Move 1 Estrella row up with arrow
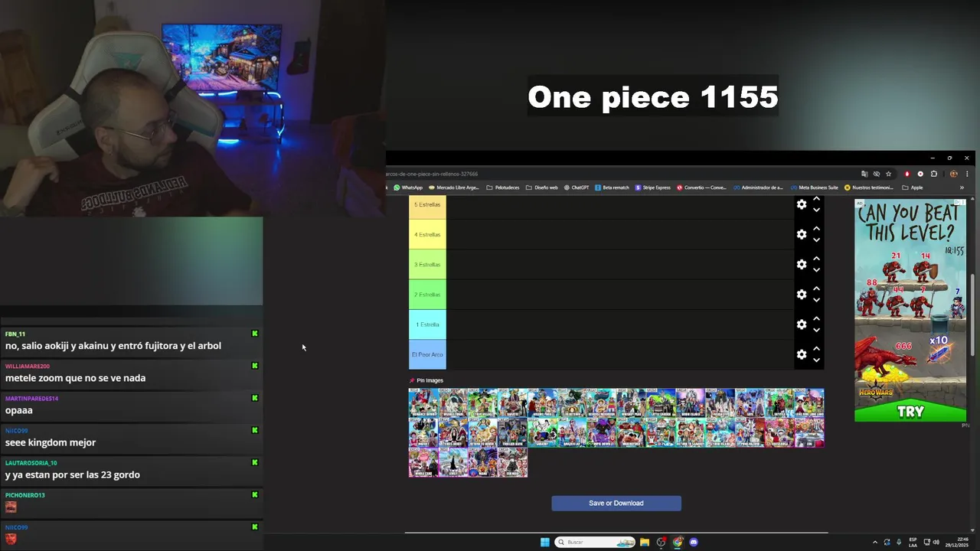980x551 pixels. click(x=816, y=318)
